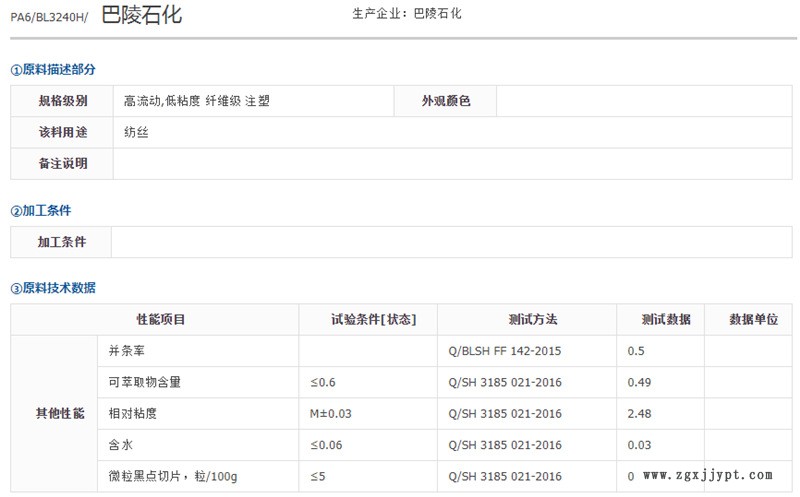Click the 试验条件[状态] column header
The height and width of the screenshot is (497, 800).
pyautogui.click(x=373, y=320)
